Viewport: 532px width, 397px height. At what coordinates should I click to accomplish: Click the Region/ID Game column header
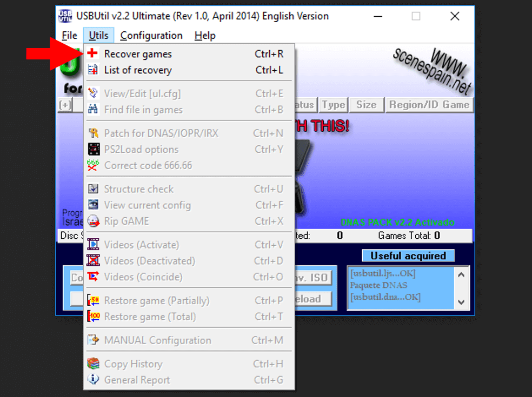[429, 105]
